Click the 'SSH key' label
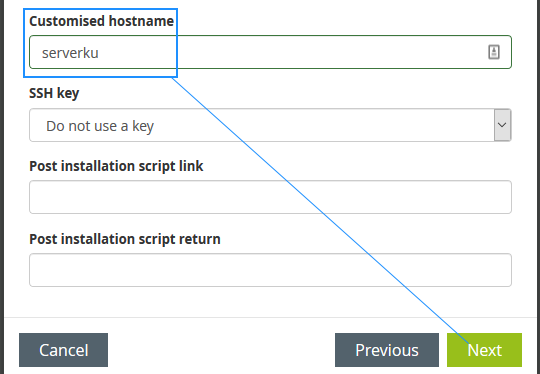This screenshot has width=540, height=374. click(x=54, y=93)
